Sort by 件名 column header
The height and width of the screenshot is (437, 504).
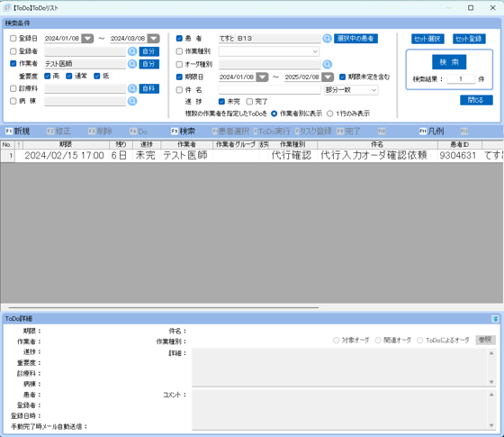[x=377, y=144]
